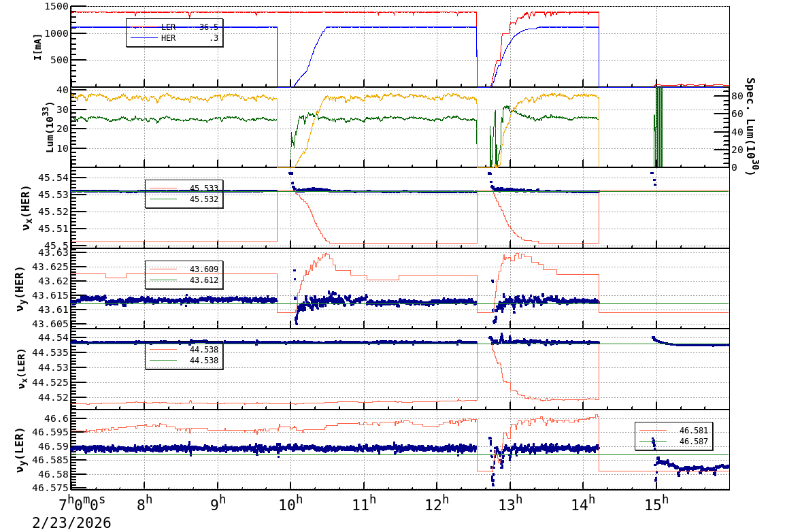785x532 pixels.
Task: Click the green line sample beside 43.612
Action: pyautogui.click(x=163, y=280)
